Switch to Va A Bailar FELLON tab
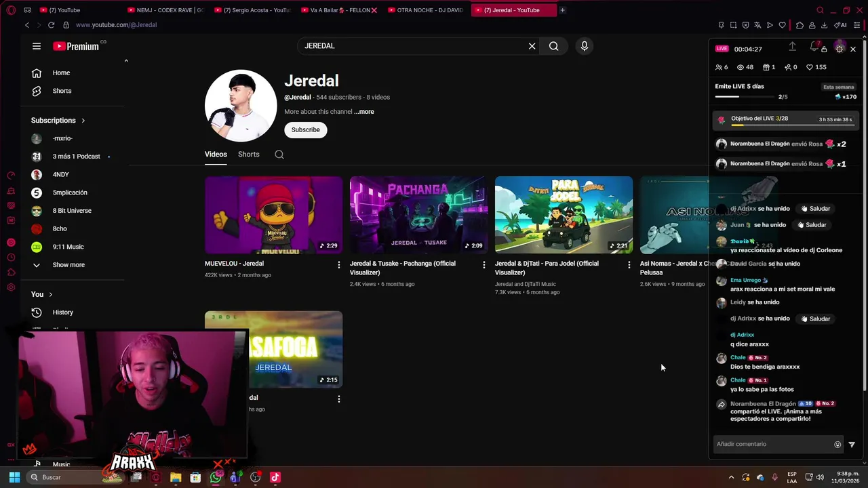The height and width of the screenshot is (488, 868). [339, 10]
